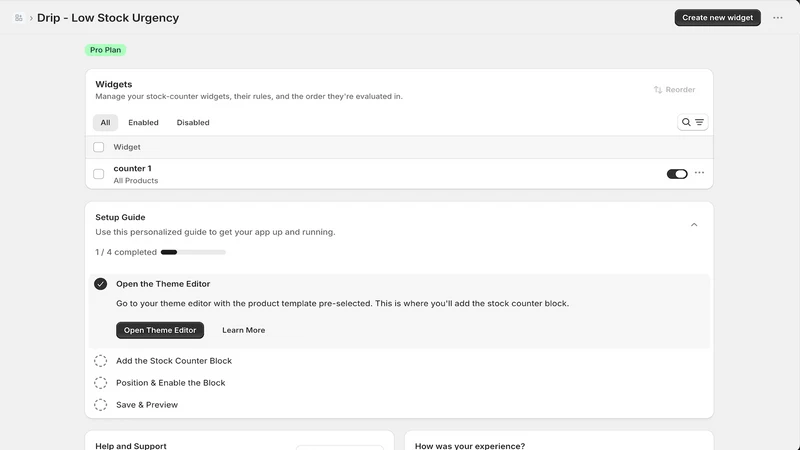Click Create new widget button
This screenshot has height=450, width=800.
click(x=717, y=17)
